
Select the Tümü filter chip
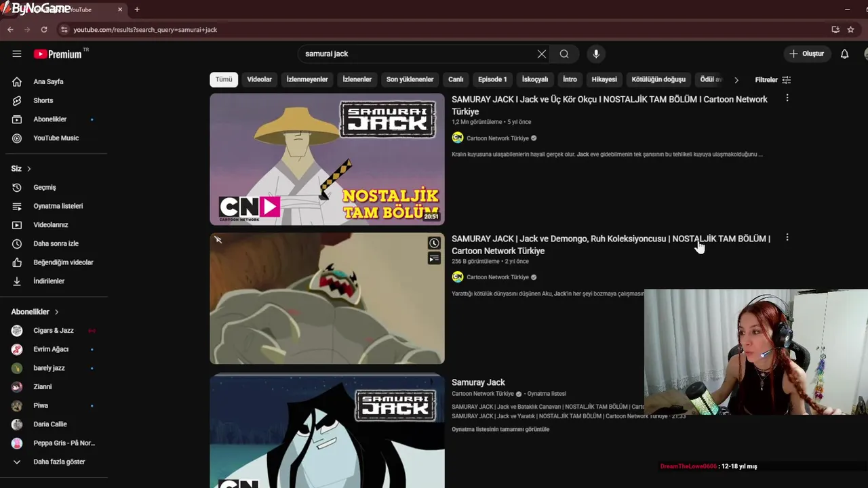(x=224, y=79)
